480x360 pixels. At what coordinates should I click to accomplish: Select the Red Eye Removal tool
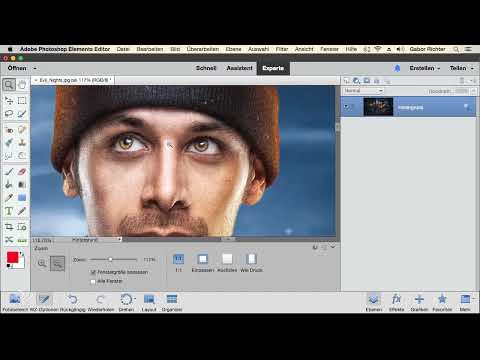[x=9, y=130]
